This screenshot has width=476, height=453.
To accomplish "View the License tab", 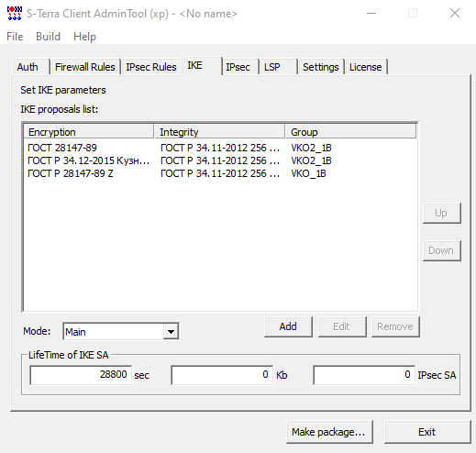I will click(366, 67).
